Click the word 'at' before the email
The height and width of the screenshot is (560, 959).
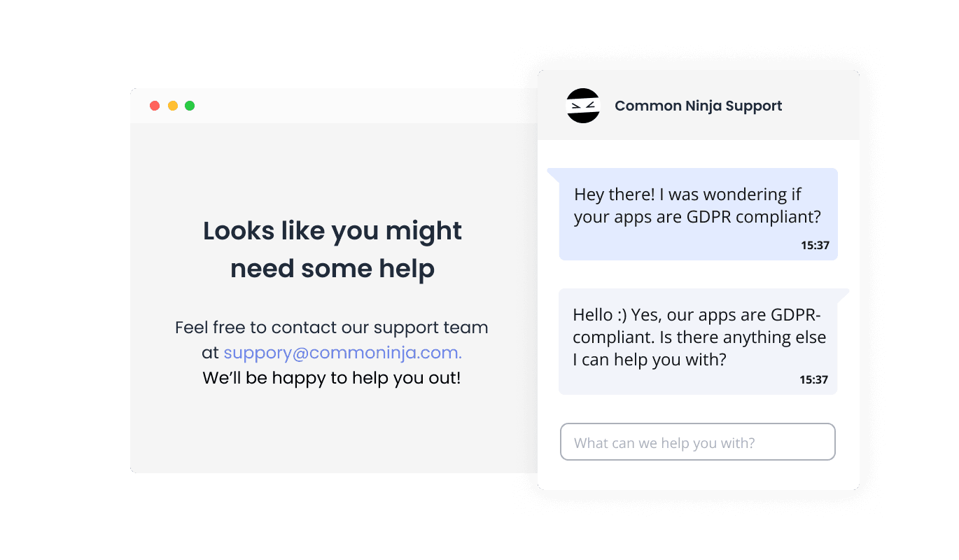click(210, 353)
